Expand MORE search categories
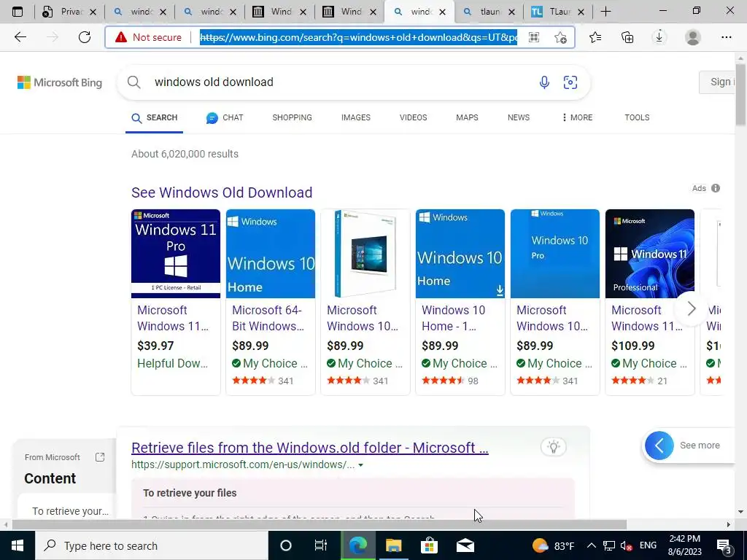This screenshot has width=747, height=560. point(578,117)
